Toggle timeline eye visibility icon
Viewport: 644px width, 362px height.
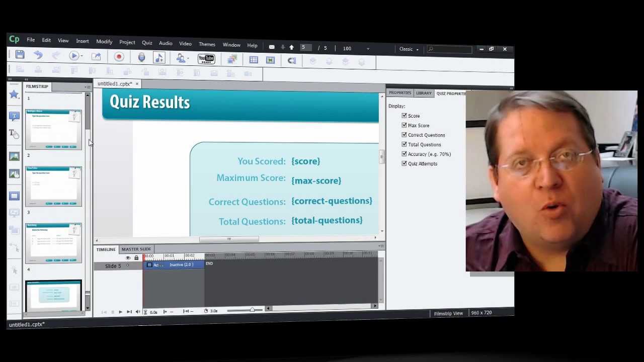click(x=128, y=257)
